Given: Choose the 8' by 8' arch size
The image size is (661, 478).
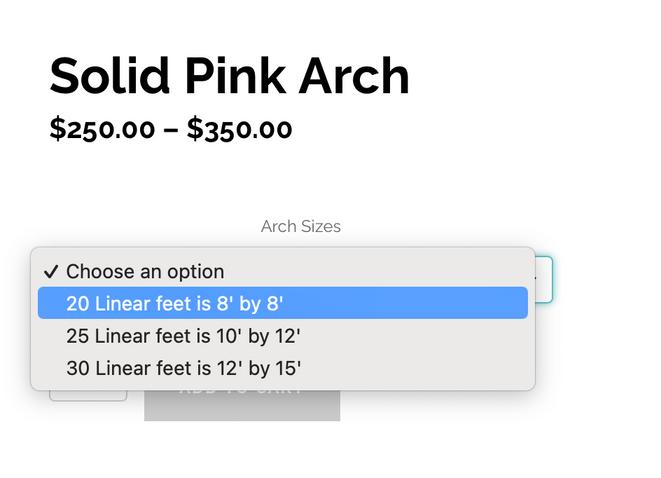Looking at the screenshot, I should [x=175, y=303].
